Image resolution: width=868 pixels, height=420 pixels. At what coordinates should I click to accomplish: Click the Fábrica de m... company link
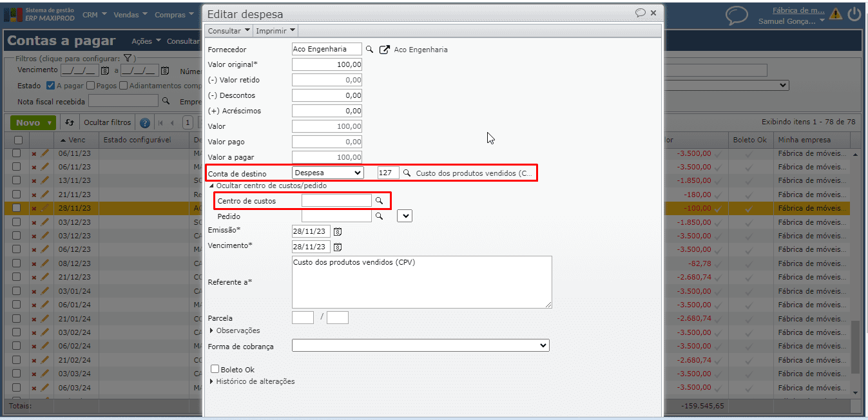[798, 10]
